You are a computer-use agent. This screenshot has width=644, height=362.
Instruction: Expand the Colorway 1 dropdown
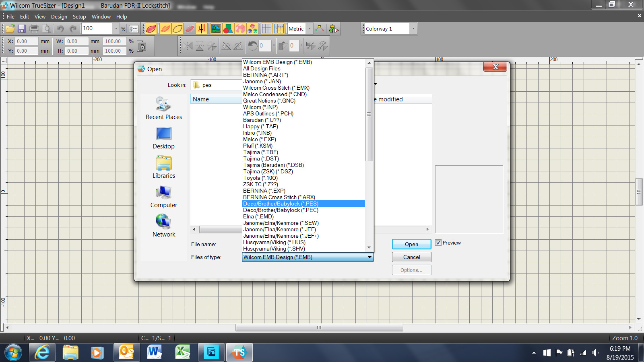tap(413, 28)
